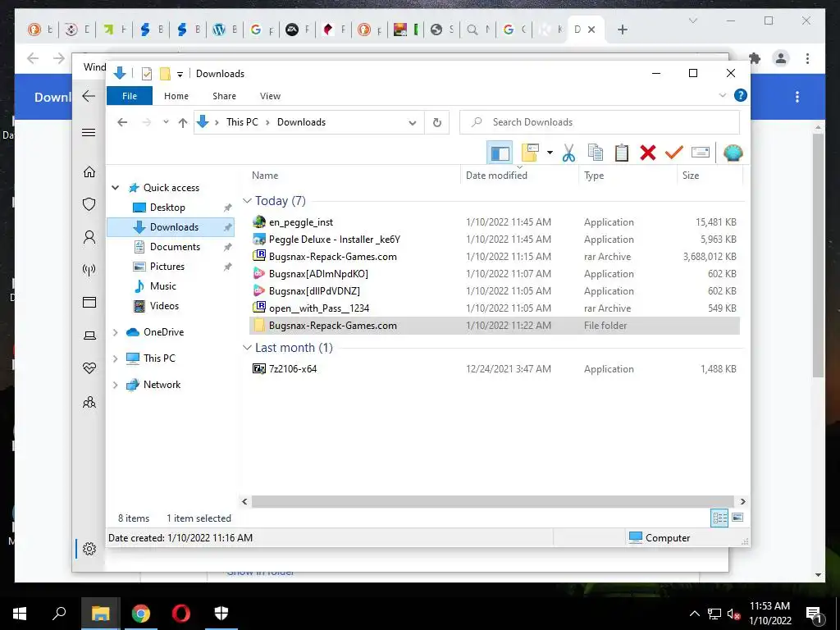The image size is (840, 630).
Task: Click the Explorer Back arrow button
Action: (122, 122)
